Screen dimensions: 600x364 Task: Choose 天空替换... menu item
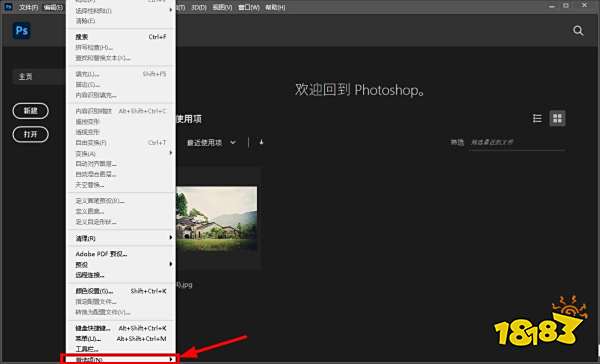[121, 185]
